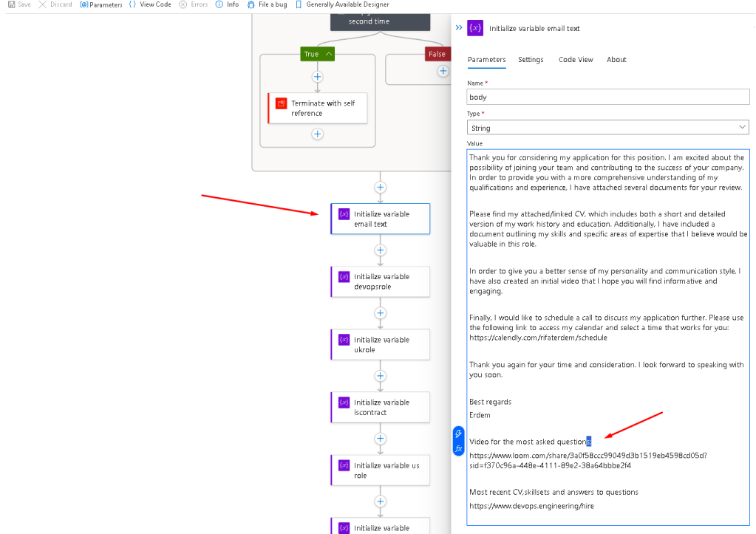
Task: Click icon of Initialize variable ukrole node
Action: (x=344, y=340)
